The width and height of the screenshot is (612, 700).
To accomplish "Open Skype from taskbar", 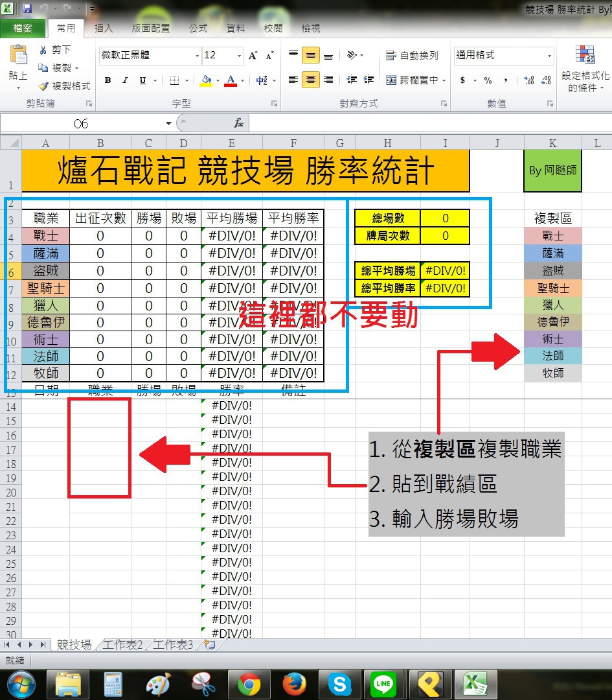I will coord(339,684).
